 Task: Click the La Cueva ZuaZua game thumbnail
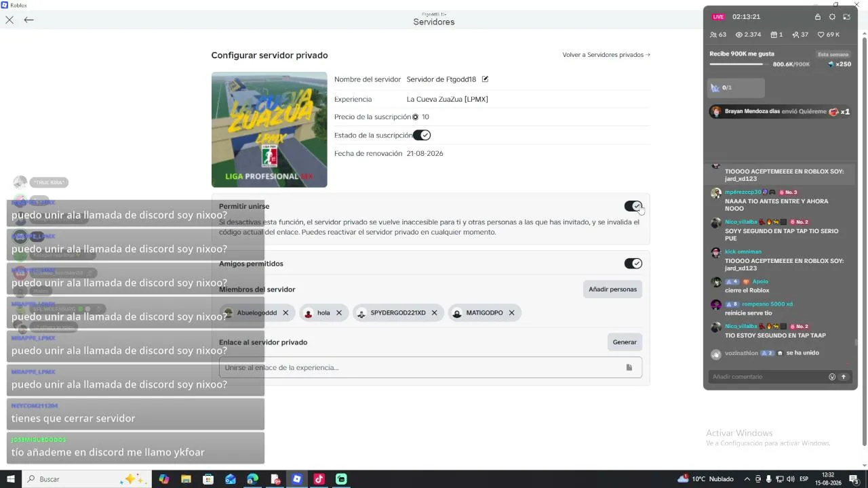269,129
